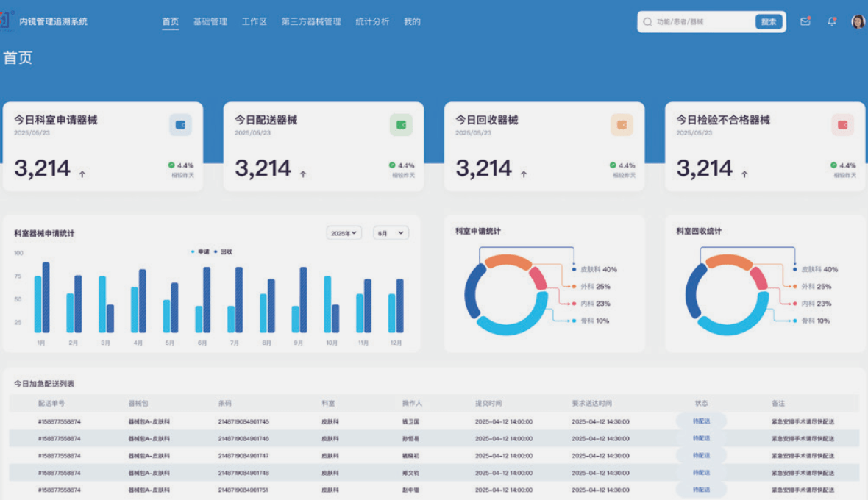Click the card icon on 今日科室申请器械
Image resolution: width=868 pixels, height=500 pixels.
click(x=181, y=124)
